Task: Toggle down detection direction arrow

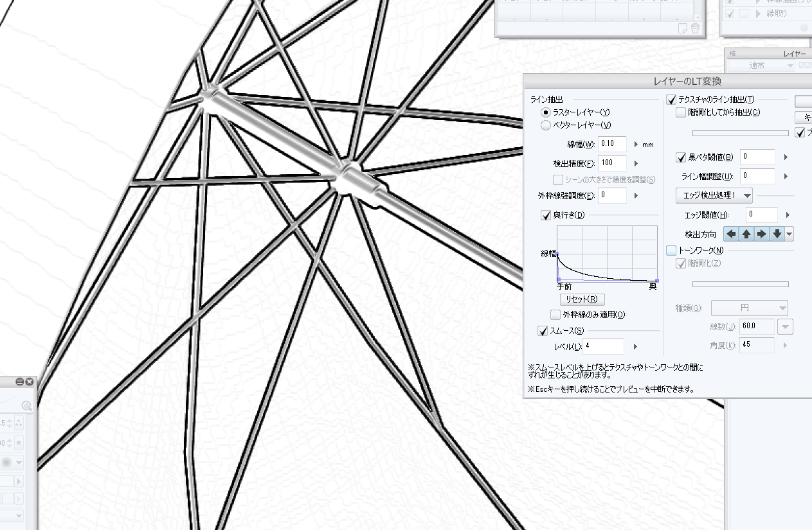Action: click(x=777, y=234)
